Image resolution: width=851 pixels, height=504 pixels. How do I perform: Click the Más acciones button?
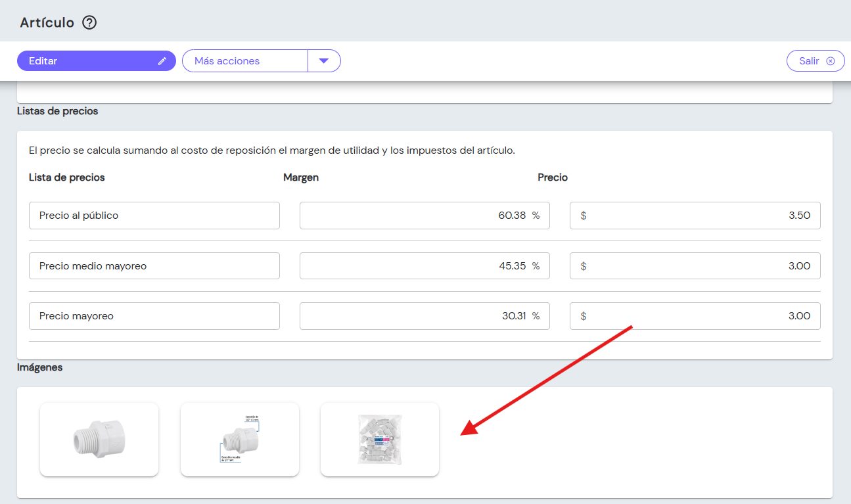tap(244, 61)
